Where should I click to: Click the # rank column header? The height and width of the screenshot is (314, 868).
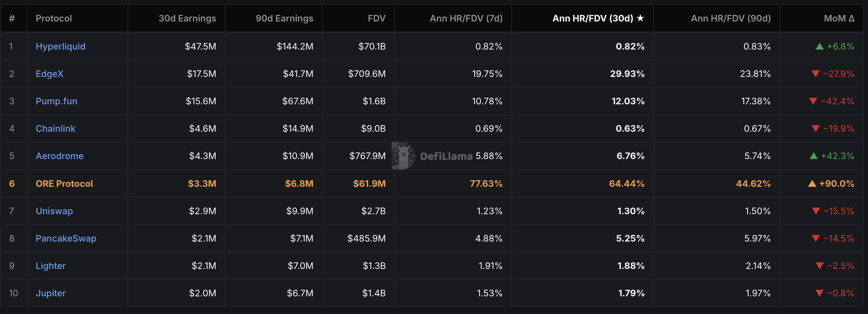[x=12, y=18]
